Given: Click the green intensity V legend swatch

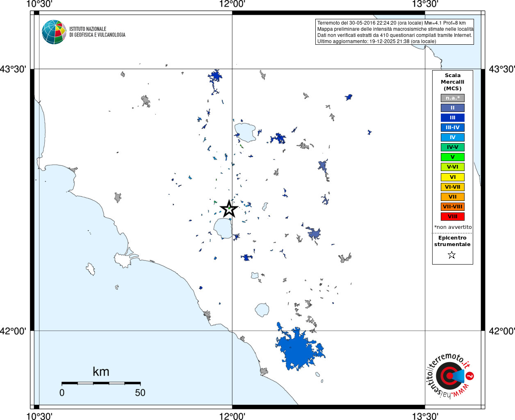Looking at the screenshot, I should pyautogui.click(x=452, y=157).
